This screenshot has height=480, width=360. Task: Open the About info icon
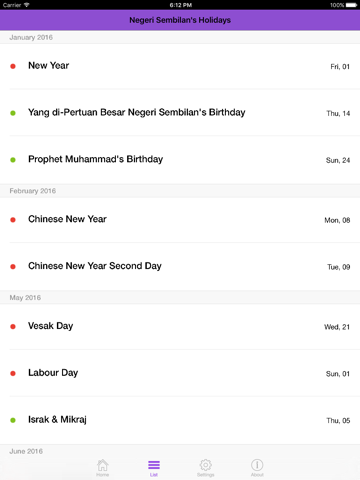(257, 467)
